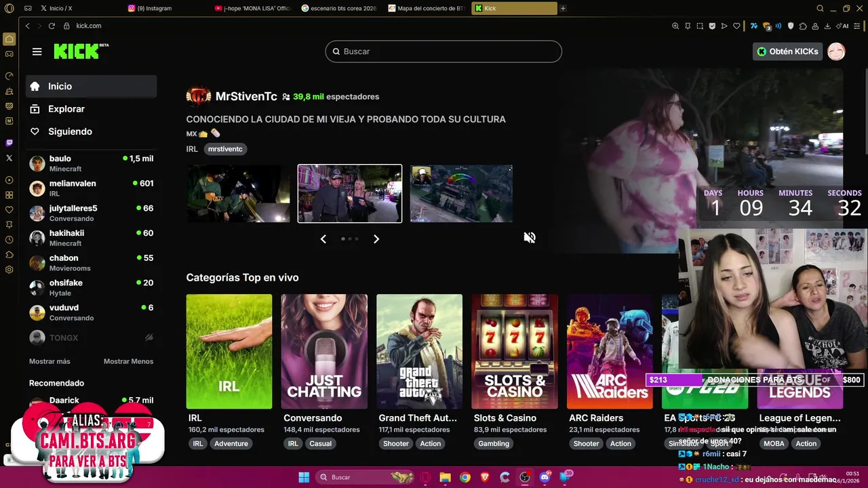Open the Kick hamburger menu
The height and width of the screenshot is (488, 868).
(37, 52)
